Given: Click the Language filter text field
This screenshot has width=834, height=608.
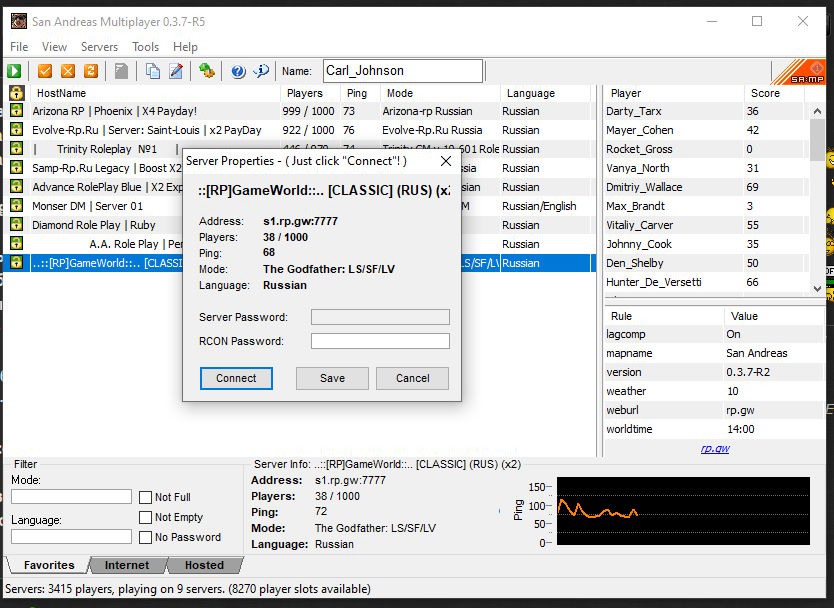Looking at the screenshot, I should coord(71,537).
